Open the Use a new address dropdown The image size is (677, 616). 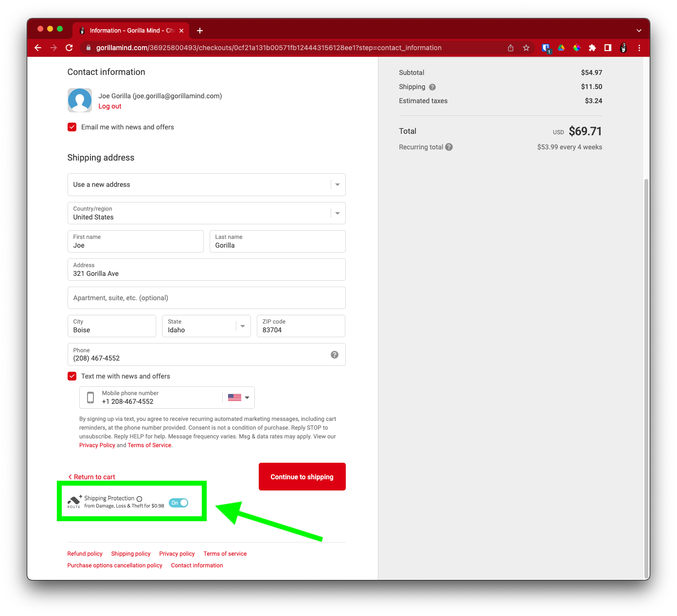[x=206, y=184]
